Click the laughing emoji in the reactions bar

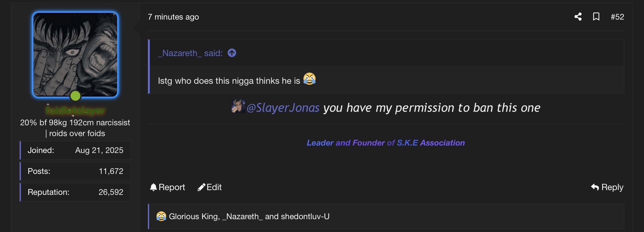point(161,216)
